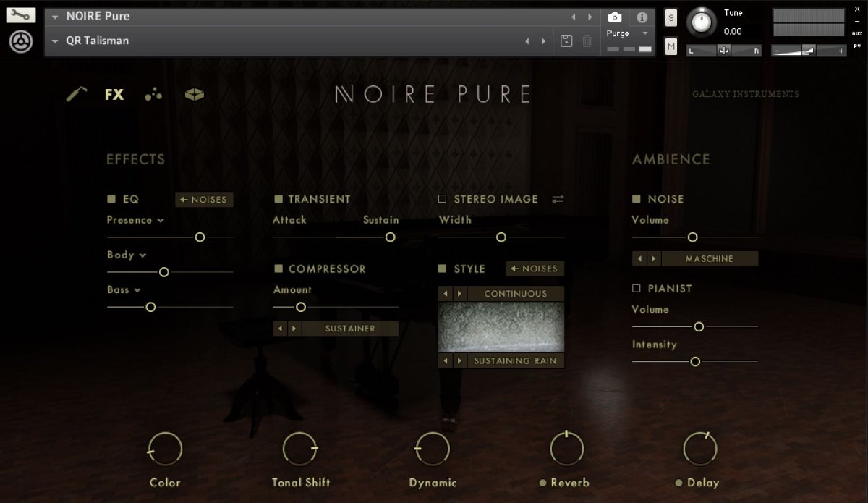The image size is (868, 503).
Task: Toggle the EQ effect on/off
Action: pos(111,199)
